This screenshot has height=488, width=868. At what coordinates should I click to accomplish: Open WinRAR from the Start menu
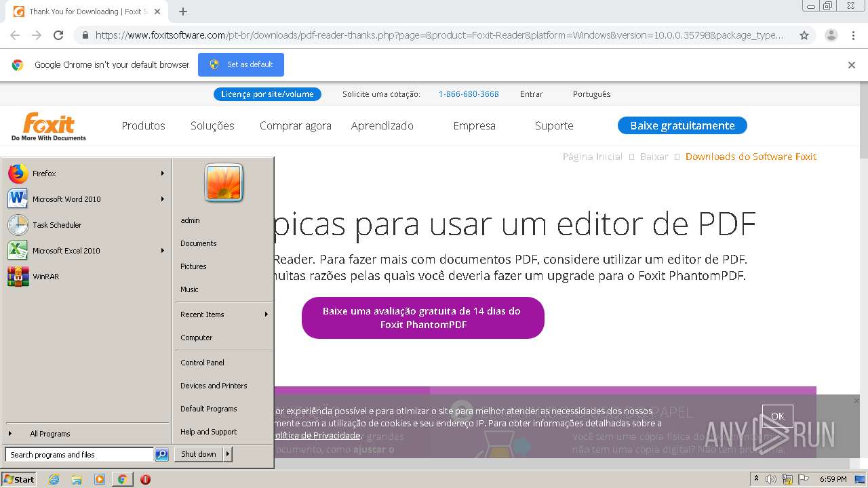pos(86,277)
